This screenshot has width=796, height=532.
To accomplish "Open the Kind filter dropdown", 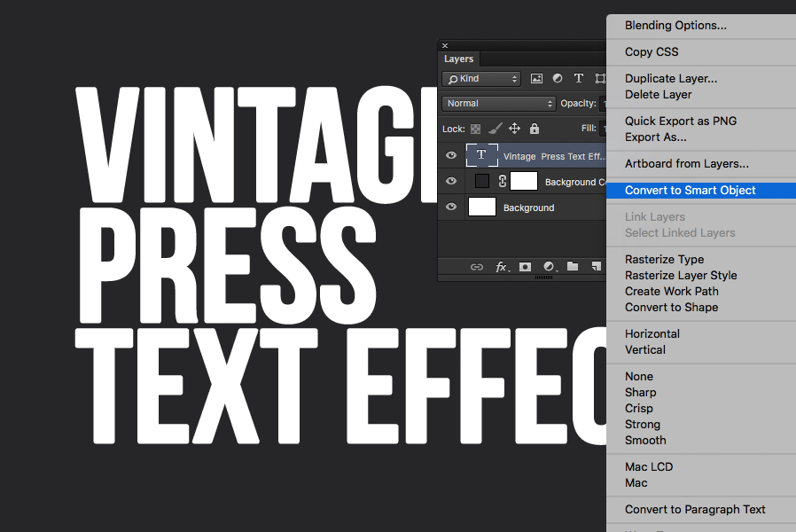I will [x=480, y=78].
